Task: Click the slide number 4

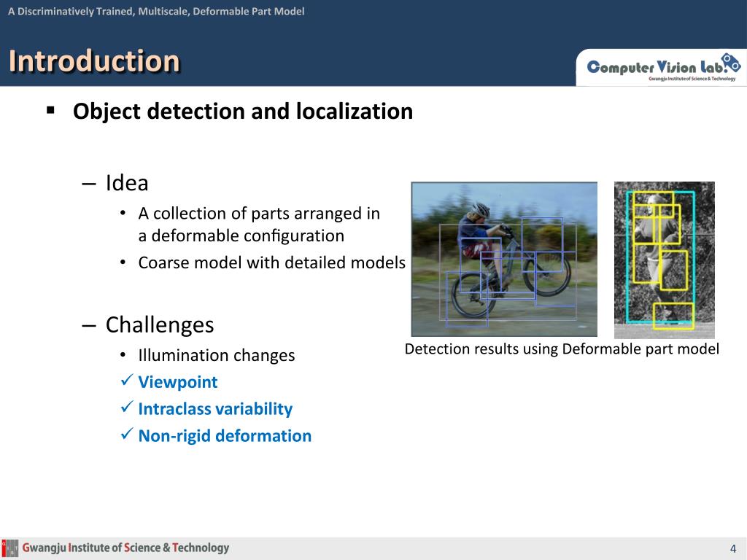Action: point(733,548)
